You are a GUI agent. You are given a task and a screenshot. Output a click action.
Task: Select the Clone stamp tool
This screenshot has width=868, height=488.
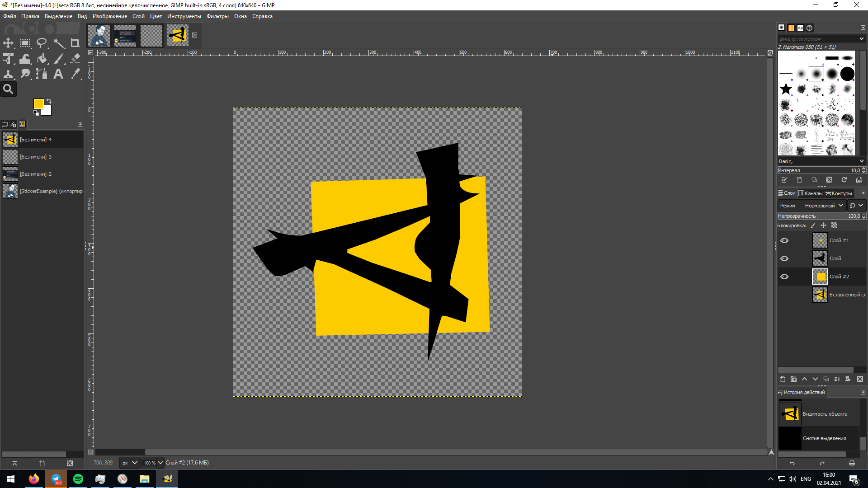pyautogui.click(x=8, y=74)
